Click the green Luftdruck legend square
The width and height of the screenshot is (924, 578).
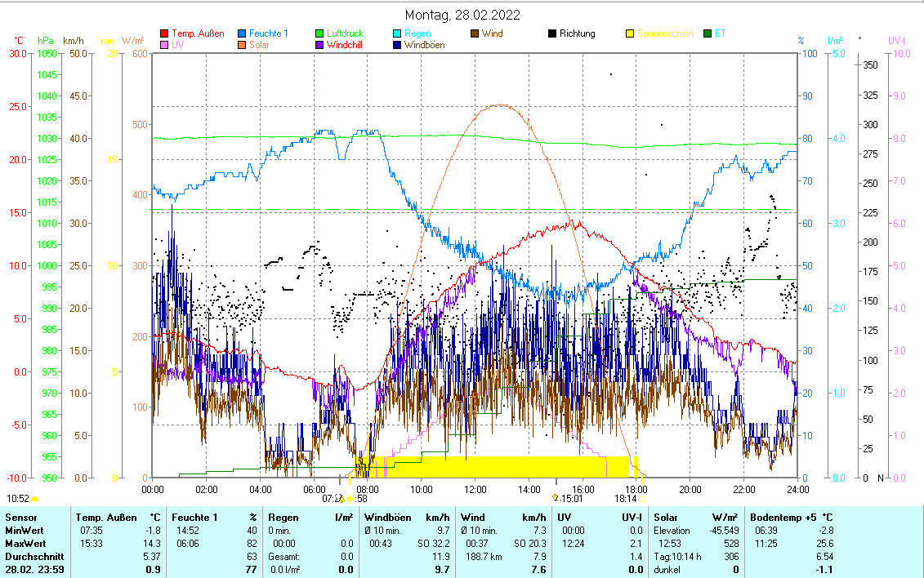click(319, 33)
